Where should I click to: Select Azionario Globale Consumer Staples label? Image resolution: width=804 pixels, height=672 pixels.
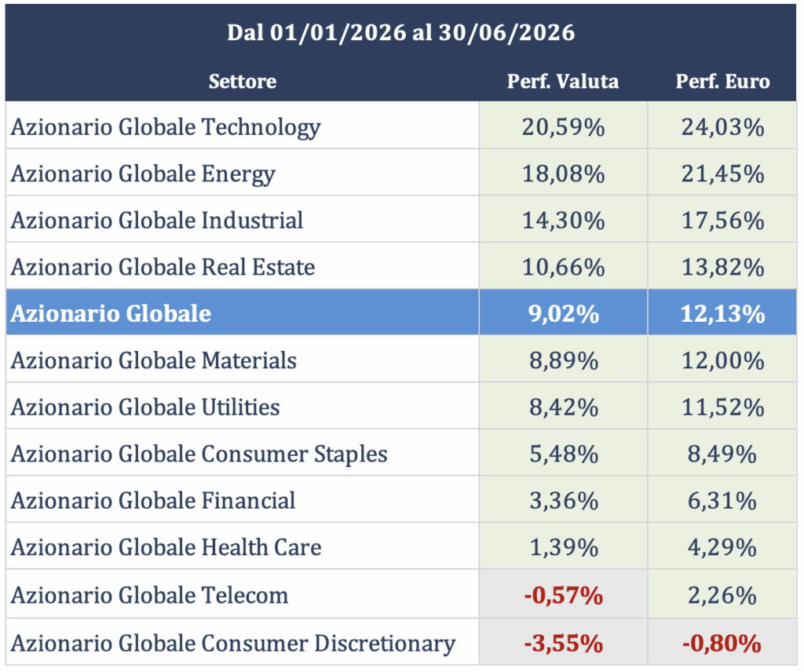point(199,454)
